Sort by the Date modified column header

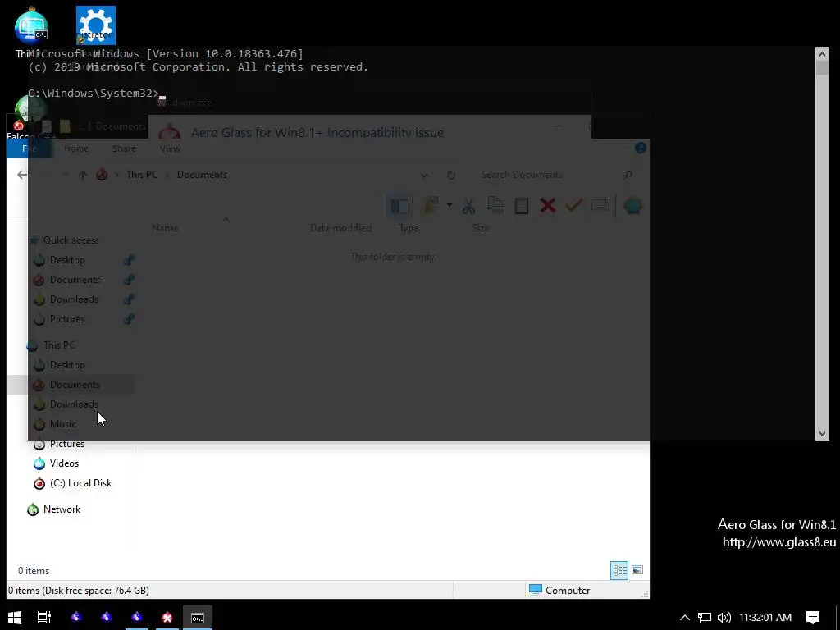pos(340,228)
